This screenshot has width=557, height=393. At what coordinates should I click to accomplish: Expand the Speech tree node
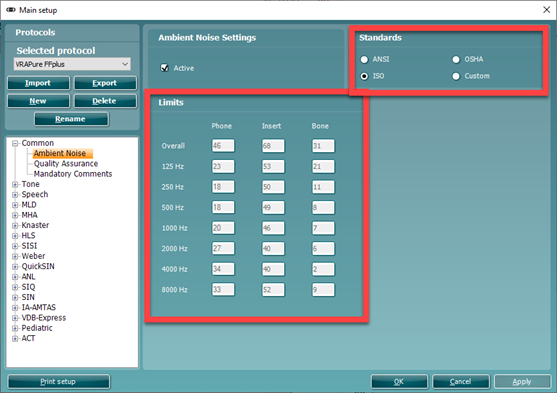[15, 195]
